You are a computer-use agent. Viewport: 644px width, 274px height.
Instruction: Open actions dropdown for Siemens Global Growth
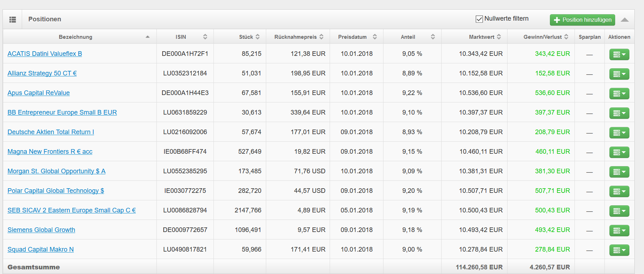619,231
